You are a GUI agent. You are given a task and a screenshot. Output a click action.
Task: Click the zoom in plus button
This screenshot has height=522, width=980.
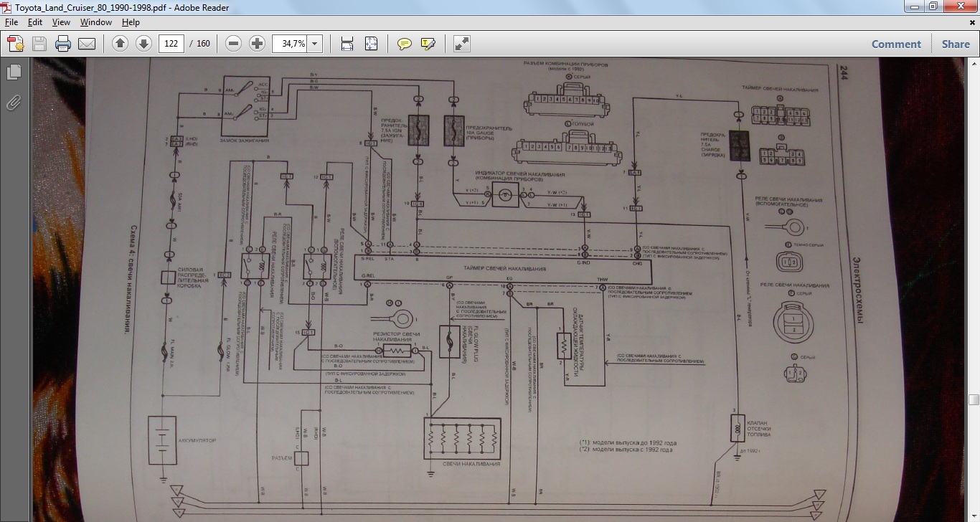tap(257, 44)
